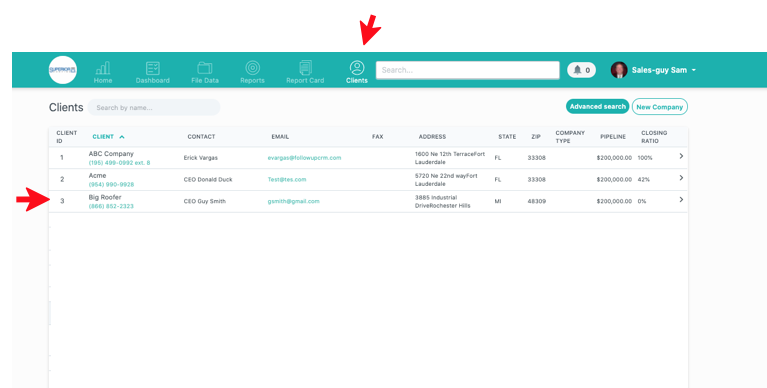Screen dimensions: 767x388
Task: Click the company logo in navbar
Action: point(63,70)
